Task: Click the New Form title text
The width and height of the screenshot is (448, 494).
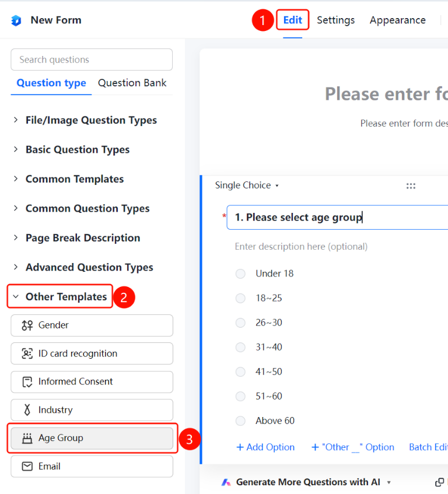Action: point(56,20)
